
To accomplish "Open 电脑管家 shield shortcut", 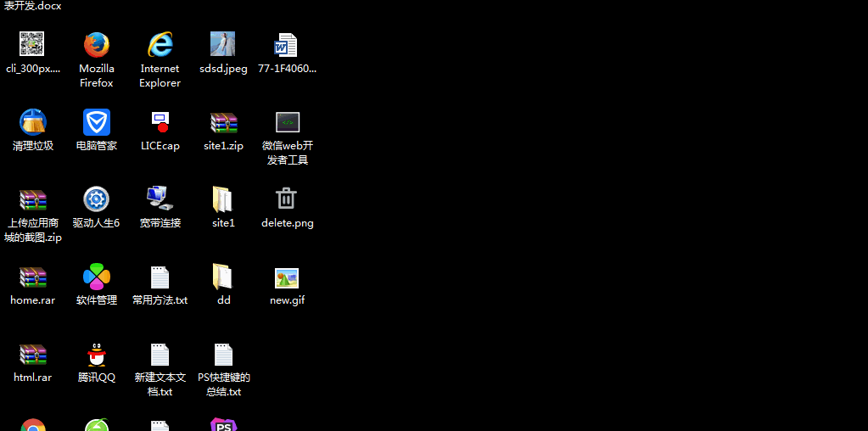I will pos(97,122).
